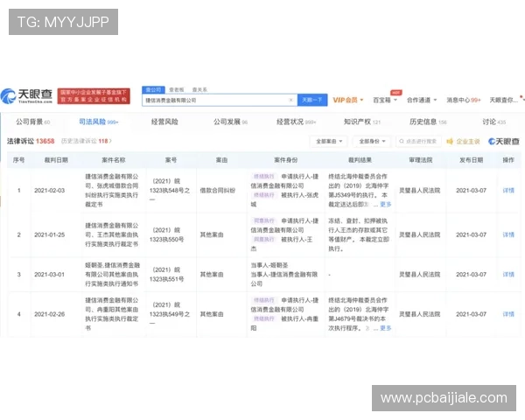Click the 天眼一下 search button
The width and height of the screenshot is (525, 420).
point(312,100)
